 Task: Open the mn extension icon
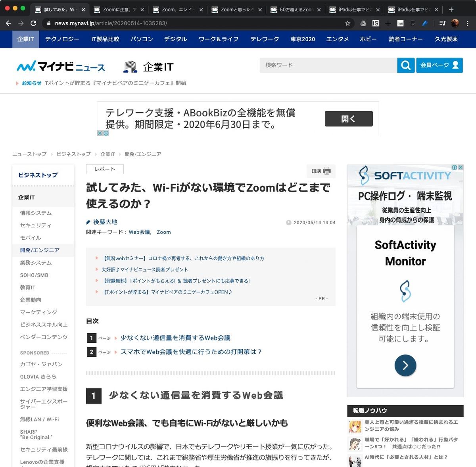pyautogui.click(x=400, y=23)
